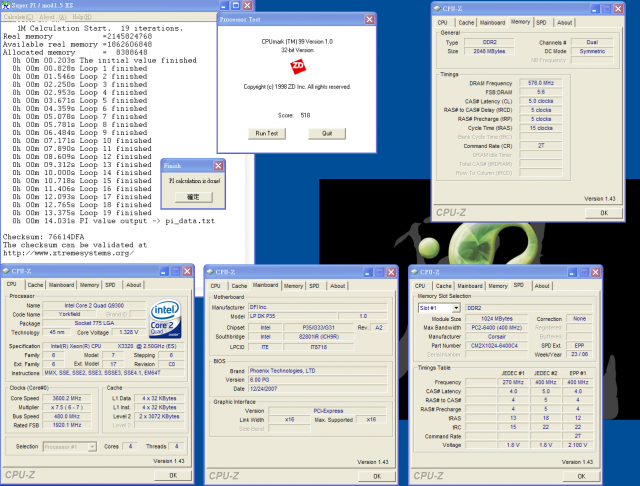Click the LP DK P35 model value
640x486 pixels.
tap(293, 316)
